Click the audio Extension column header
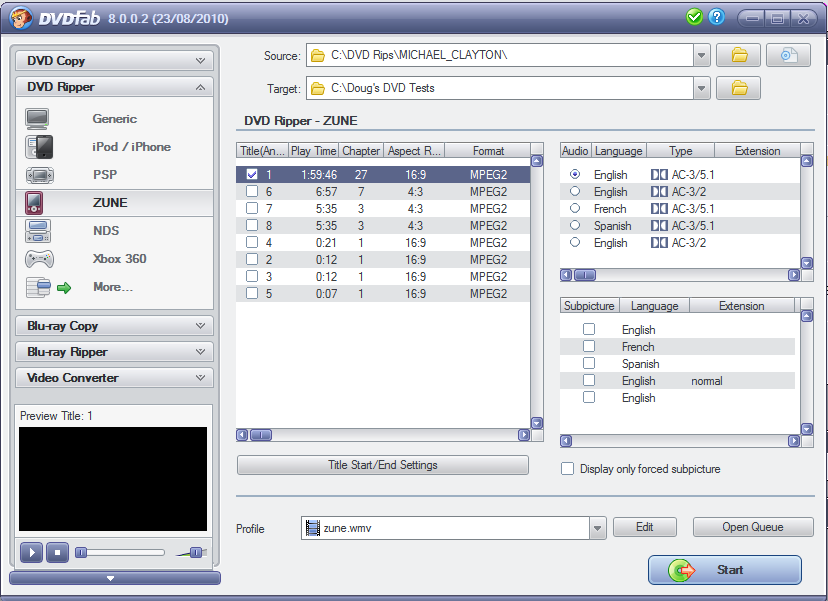The height and width of the screenshot is (601, 828). coord(757,151)
